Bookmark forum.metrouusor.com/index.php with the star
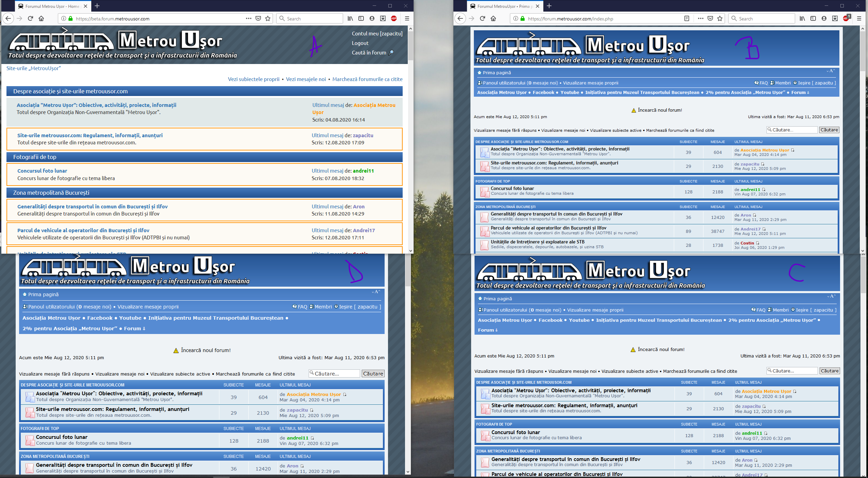Image resolution: width=868 pixels, height=478 pixels. click(720, 18)
